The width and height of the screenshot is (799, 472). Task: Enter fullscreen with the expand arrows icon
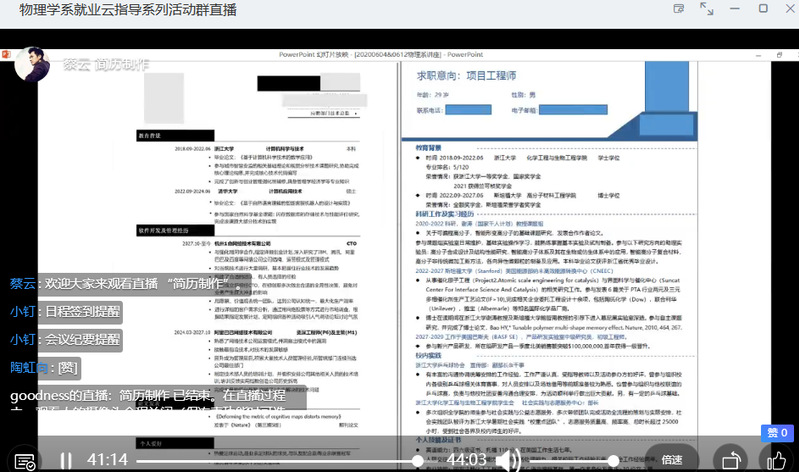click(707, 9)
